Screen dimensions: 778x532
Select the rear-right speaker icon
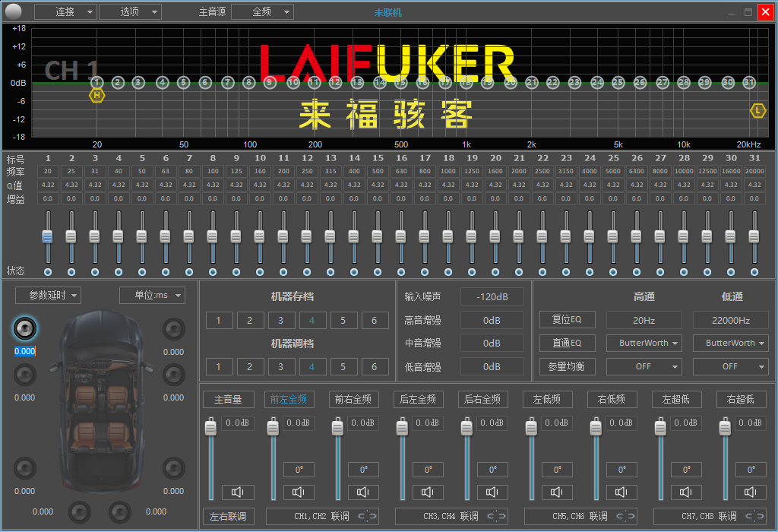(174, 468)
